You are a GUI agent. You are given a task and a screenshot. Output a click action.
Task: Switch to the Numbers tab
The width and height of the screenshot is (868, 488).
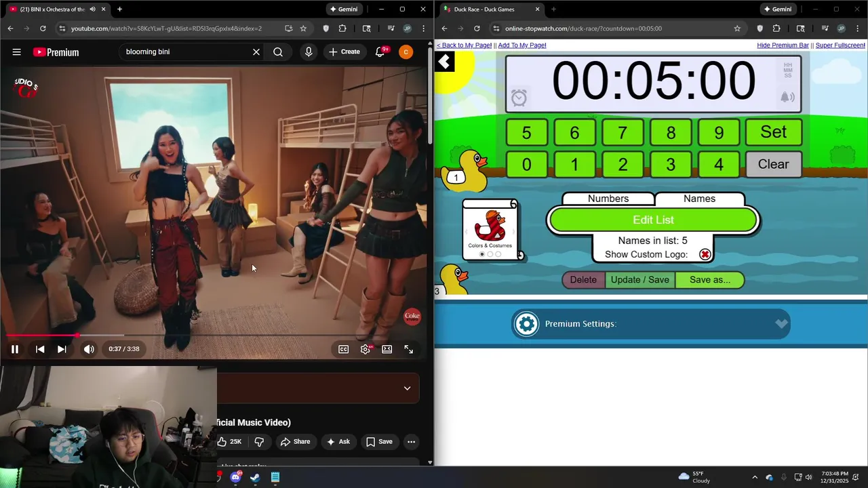pyautogui.click(x=608, y=199)
